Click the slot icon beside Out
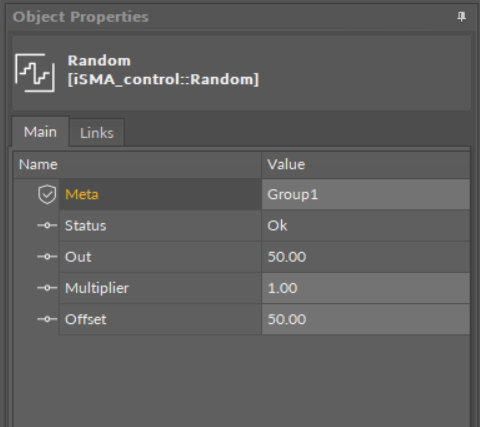The image size is (480, 427). tap(47, 256)
